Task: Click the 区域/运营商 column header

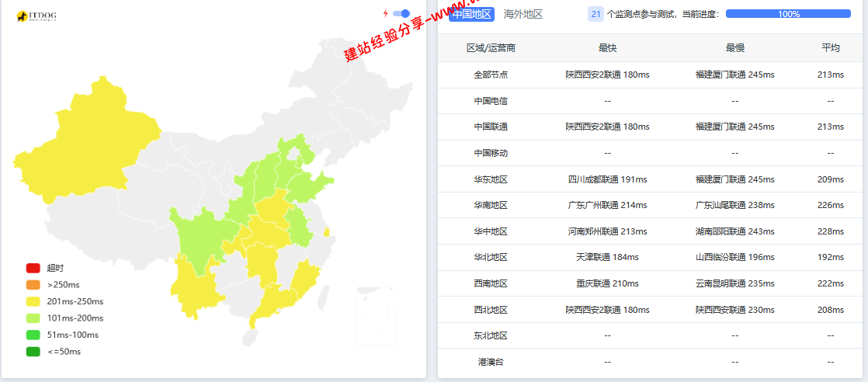Action: coord(491,48)
